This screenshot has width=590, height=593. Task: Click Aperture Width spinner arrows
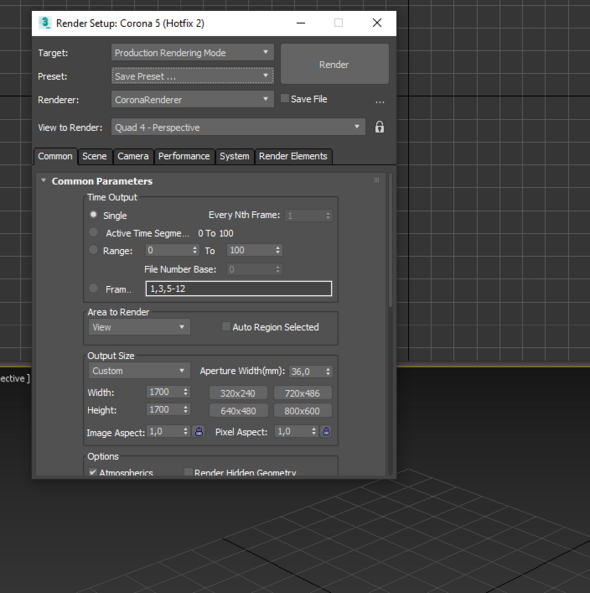pyautogui.click(x=328, y=371)
